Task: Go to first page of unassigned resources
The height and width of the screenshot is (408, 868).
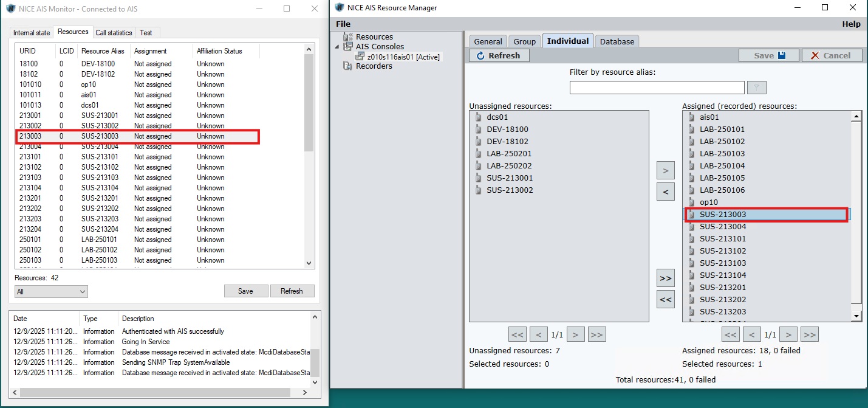Action: 518,334
